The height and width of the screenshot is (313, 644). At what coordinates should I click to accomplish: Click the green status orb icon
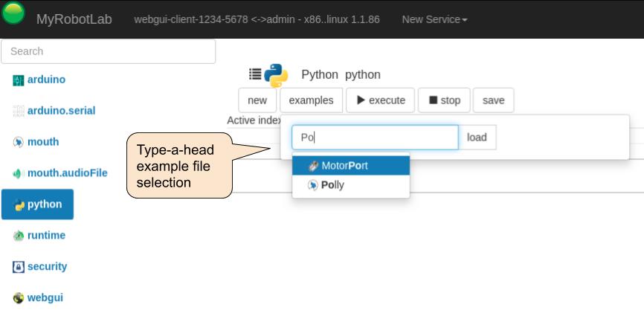tap(13, 13)
